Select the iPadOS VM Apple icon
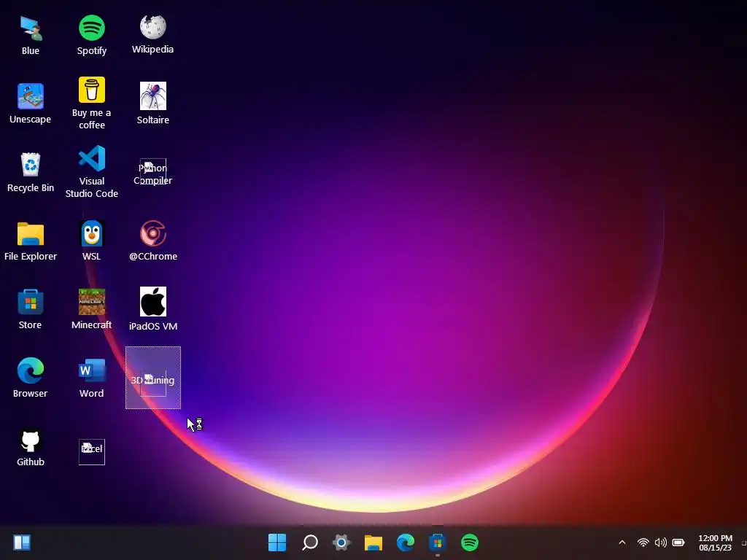 [153, 309]
